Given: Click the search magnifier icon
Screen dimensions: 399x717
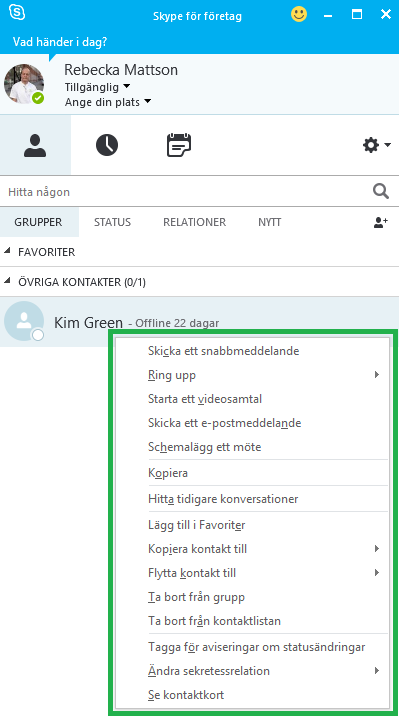Looking at the screenshot, I should coord(381,191).
